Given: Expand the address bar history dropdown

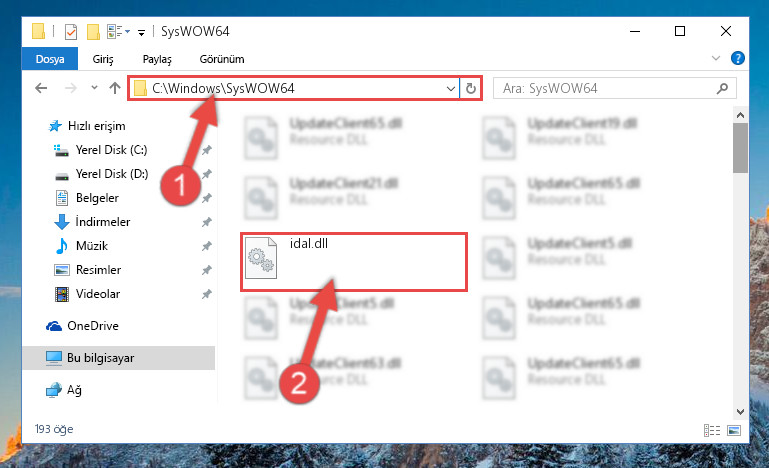Looking at the screenshot, I should point(450,89).
